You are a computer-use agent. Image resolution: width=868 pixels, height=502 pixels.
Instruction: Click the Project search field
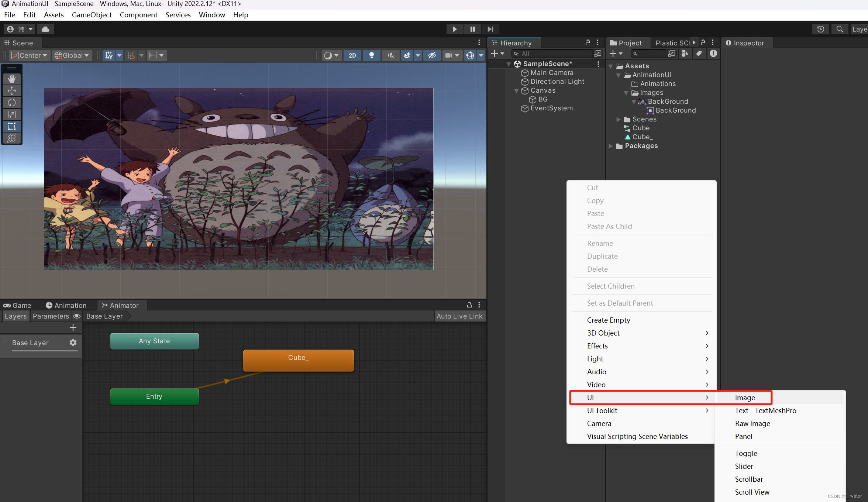pos(648,54)
